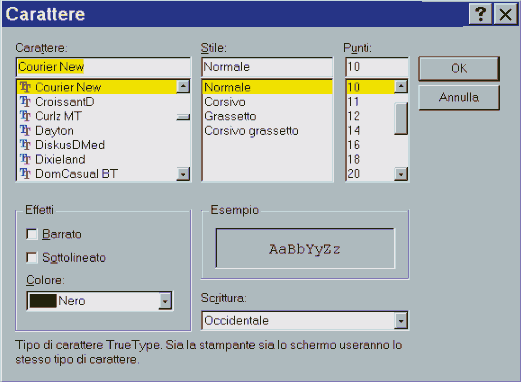The image size is (521, 382).
Task: Click the TrueType icon next to Curlz MT
Action: pyautogui.click(x=25, y=116)
